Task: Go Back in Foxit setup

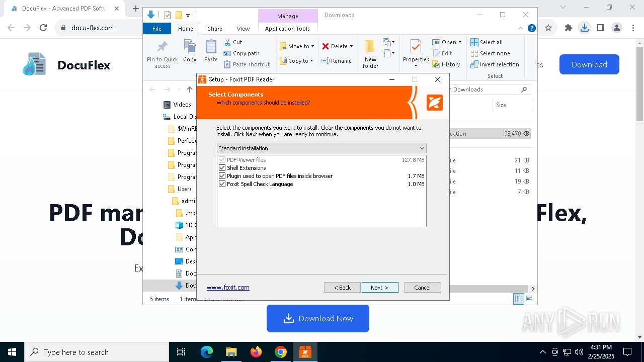Action: pyautogui.click(x=342, y=288)
